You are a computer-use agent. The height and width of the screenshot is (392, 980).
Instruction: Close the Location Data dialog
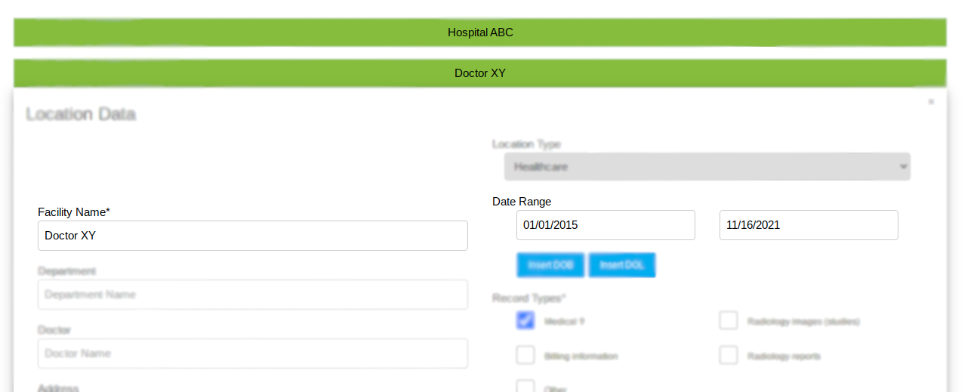point(931,102)
